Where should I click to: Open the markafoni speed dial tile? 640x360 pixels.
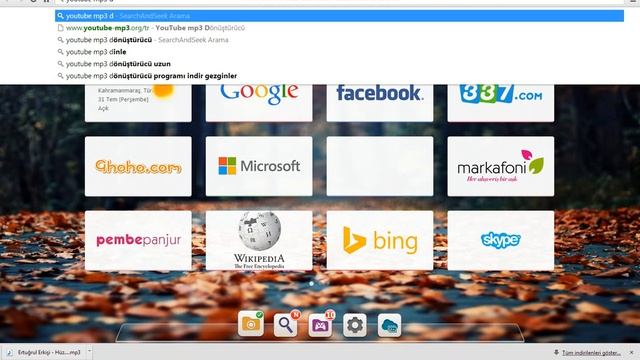pos(501,166)
